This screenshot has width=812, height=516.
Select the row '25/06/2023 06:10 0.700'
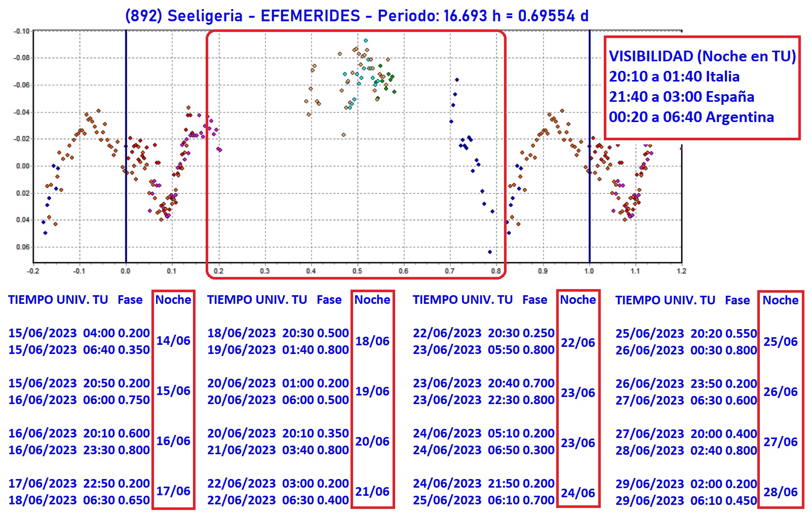click(484, 500)
